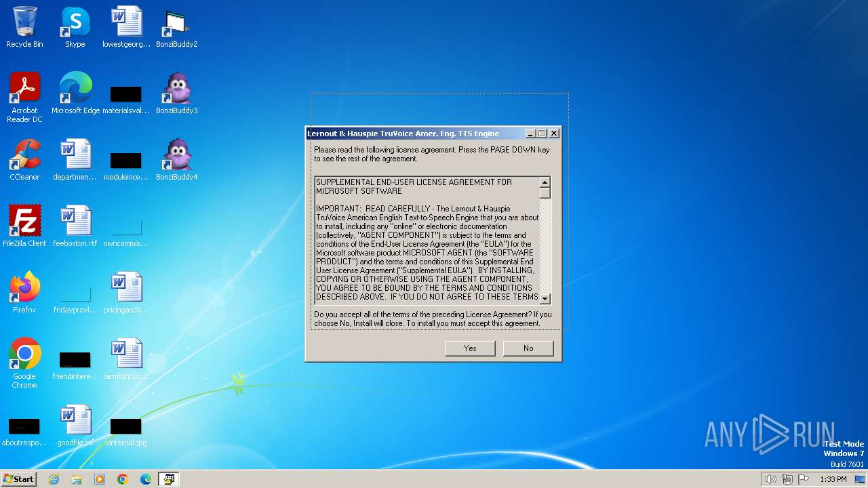Launch the Google Chrome desktop shortcut
The image size is (868, 488).
click(x=24, y=363)
